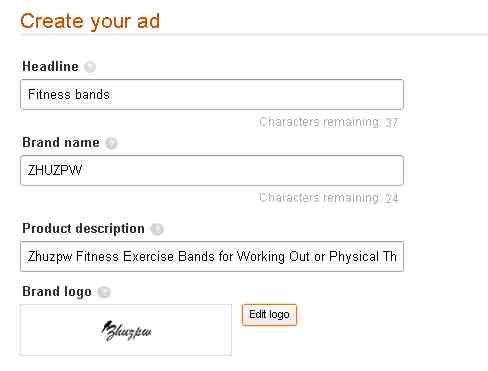Open the Headline help tooltip icon
Viewport: 488px width, 371px height.
(x=90, y=67)
